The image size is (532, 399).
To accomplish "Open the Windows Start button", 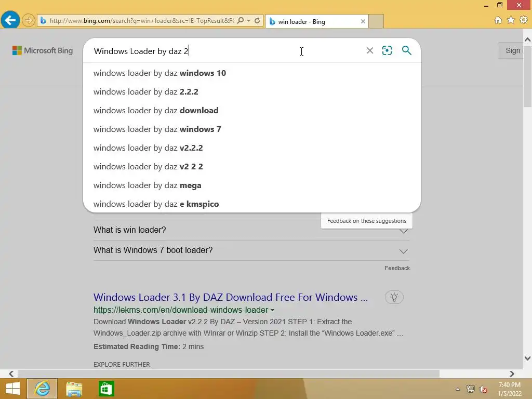I will 13,389.
